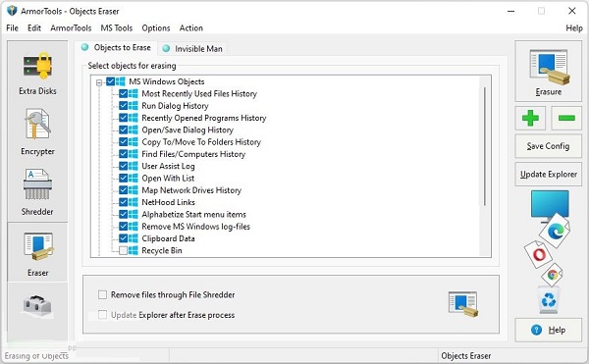Click the Erasure label on button
Viewport: 589px width, 364px height.
[549, 92]
